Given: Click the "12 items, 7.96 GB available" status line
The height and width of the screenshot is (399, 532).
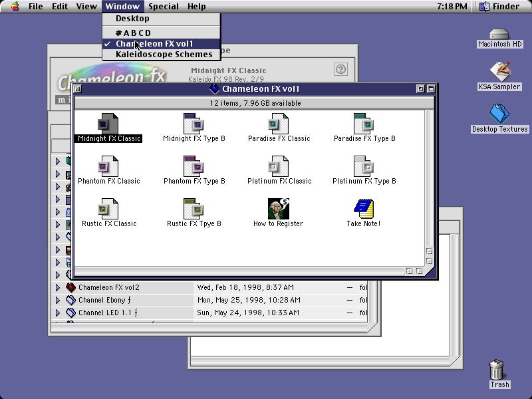Looking at the screenshot, I should coord(255,103).
